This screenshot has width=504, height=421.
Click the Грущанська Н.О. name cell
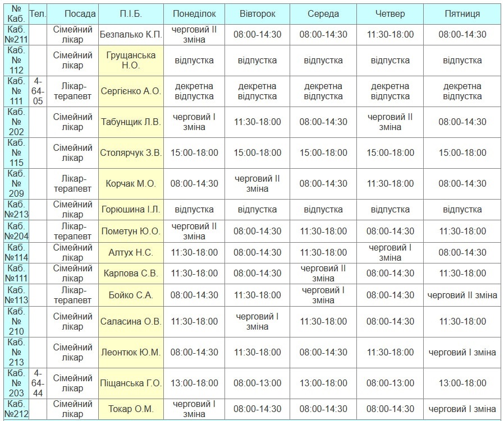[131, 61]
